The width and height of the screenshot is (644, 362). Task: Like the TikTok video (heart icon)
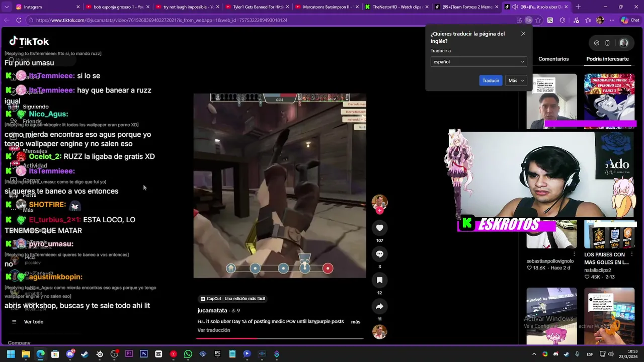[x=379, y=228]
